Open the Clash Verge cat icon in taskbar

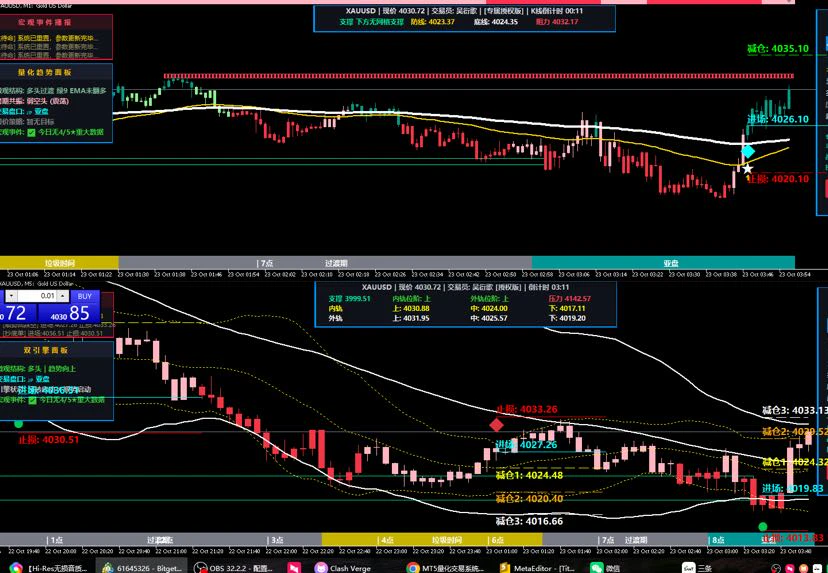(x=321, y=568)
